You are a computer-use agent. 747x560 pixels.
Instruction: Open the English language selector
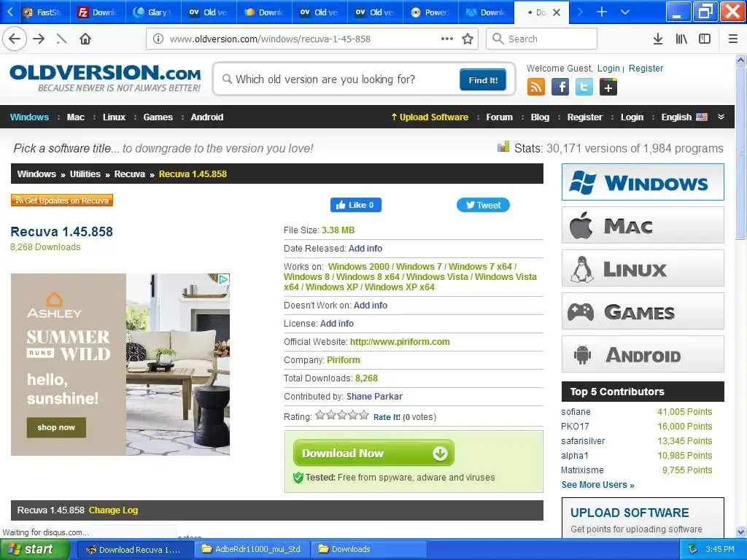(x=684, y=117)
